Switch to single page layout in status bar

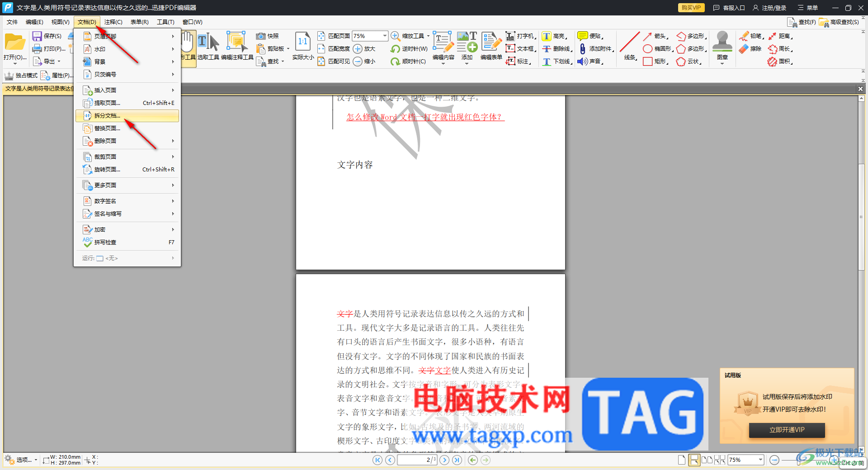point(682,460)
